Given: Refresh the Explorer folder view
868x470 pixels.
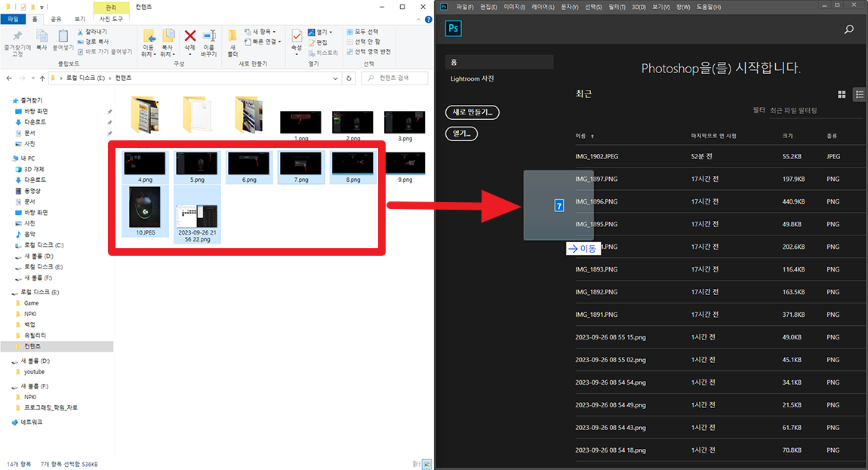Looking at the screenshot, I should 349,78.
